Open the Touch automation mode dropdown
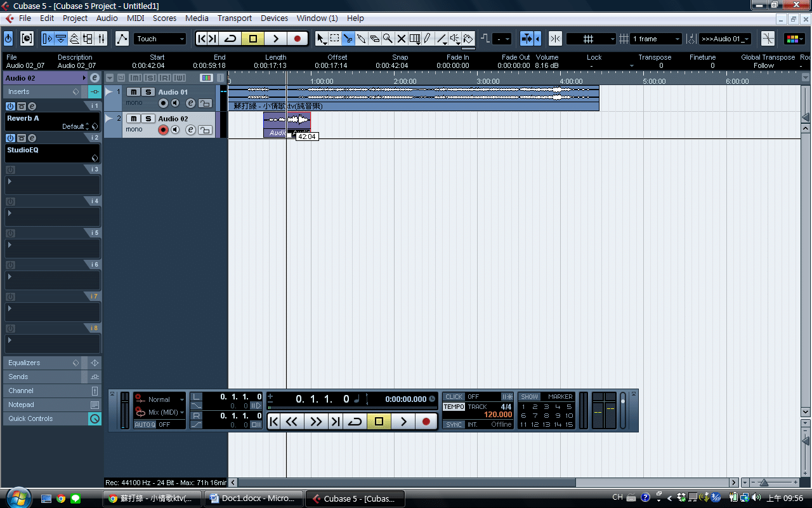The width and height of the screenshot is (812, 508). (159, 39)
